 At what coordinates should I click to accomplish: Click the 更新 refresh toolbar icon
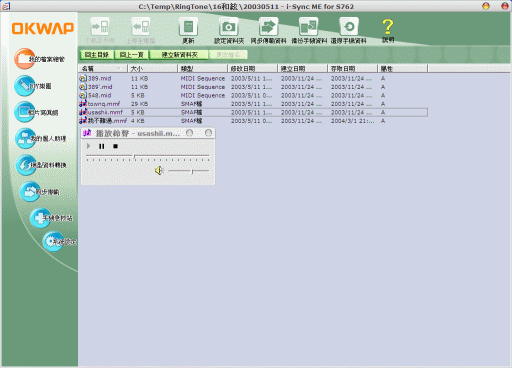point(188,26)
